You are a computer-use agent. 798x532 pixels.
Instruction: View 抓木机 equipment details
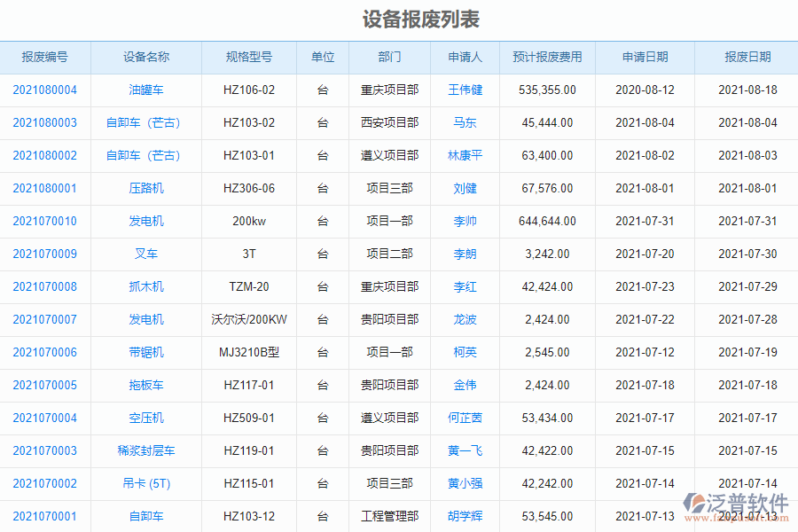pos(144,286)
